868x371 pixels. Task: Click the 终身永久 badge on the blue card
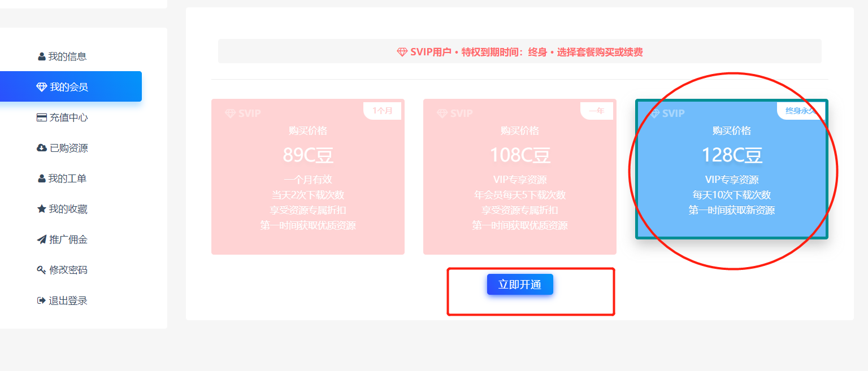point(801,111)
